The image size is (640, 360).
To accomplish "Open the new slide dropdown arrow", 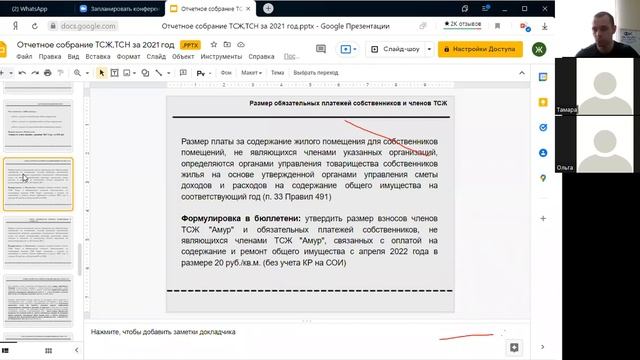I will click(x=11, y=73).
